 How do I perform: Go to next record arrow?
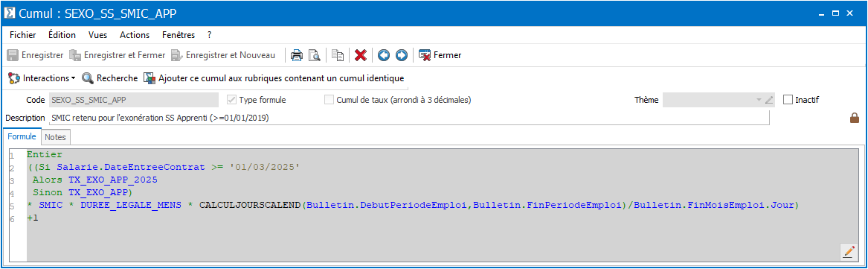402,55
